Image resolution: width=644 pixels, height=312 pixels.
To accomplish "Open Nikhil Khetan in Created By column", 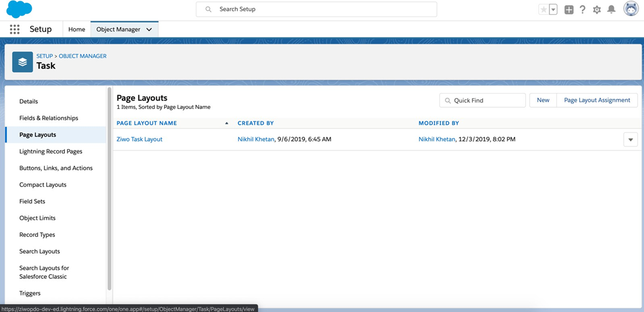I will (x=256, y=139).
